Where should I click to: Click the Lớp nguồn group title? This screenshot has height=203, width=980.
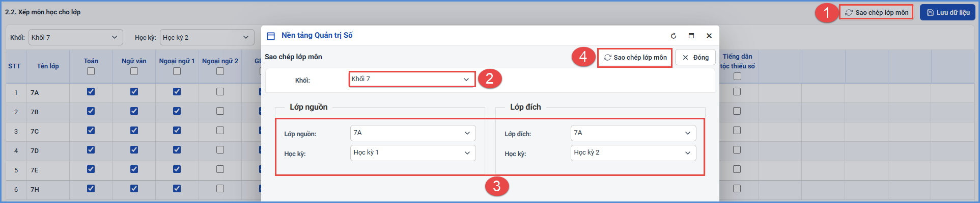[309, 107]
